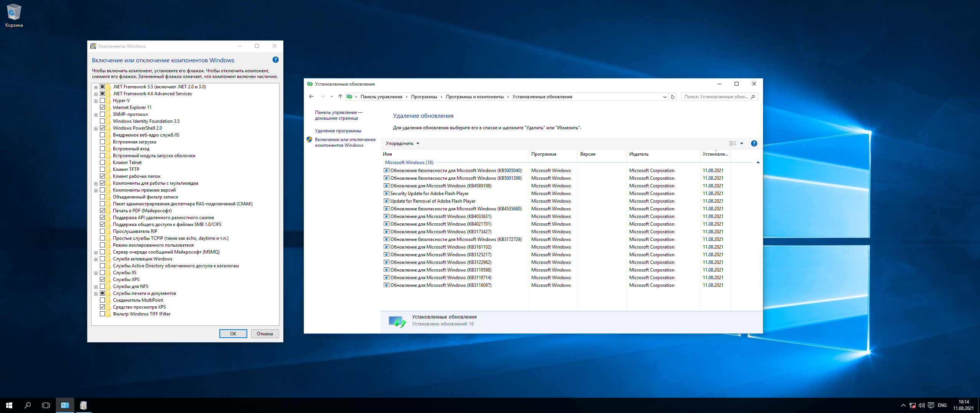Open the Recycle Bin desktop icon
The width and height of the screenshot is (980, 413).
coord(14,15)
